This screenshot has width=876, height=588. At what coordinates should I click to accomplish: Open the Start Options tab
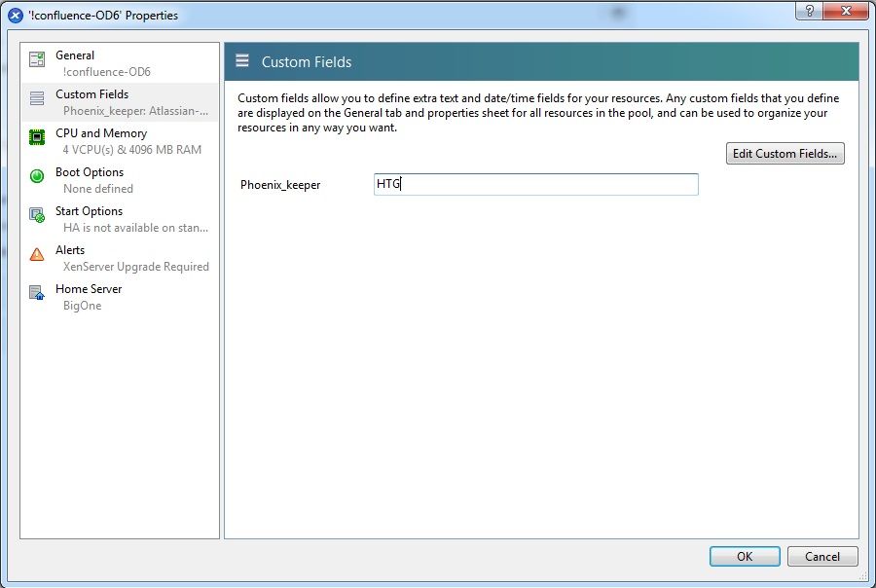pyautogui.click(x=120, y=219)
